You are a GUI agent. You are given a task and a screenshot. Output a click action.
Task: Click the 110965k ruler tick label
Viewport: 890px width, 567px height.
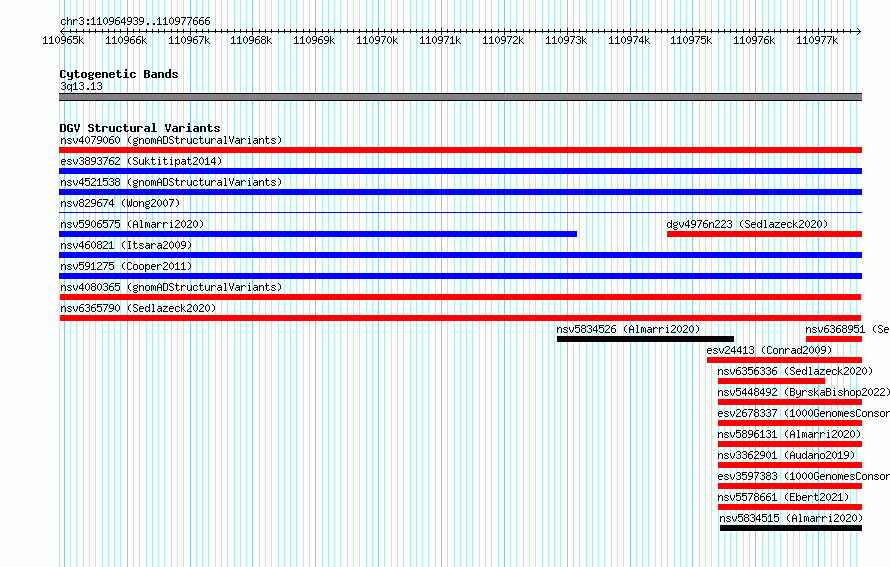pyautogui.click(x=63, y=40)
